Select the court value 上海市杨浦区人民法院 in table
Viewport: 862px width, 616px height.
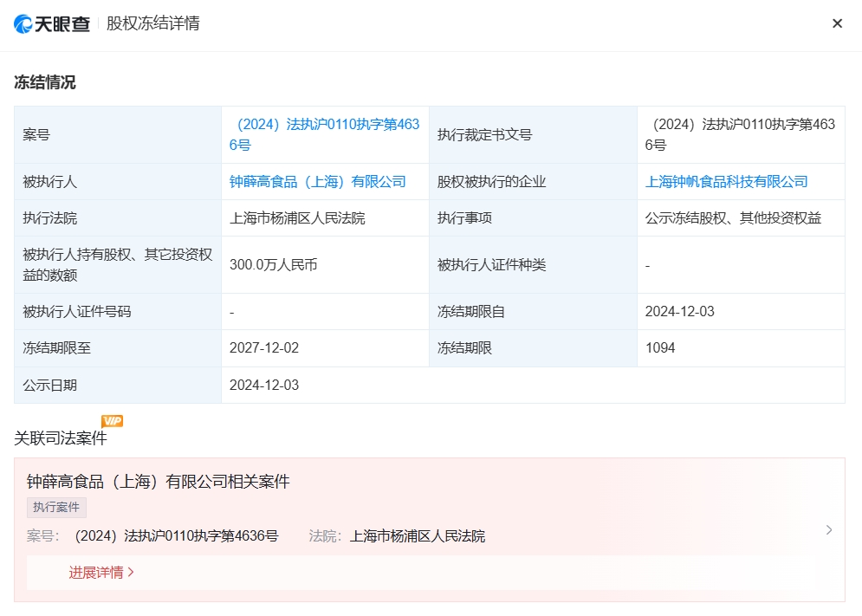(x=297, y=218)
